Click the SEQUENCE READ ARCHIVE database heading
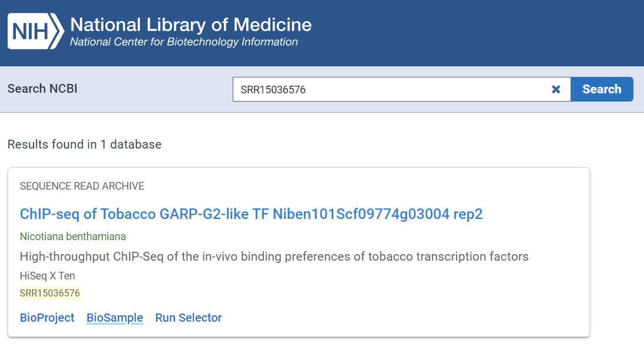The height and width of the screenshot is (344, 644). coord(82,186)
